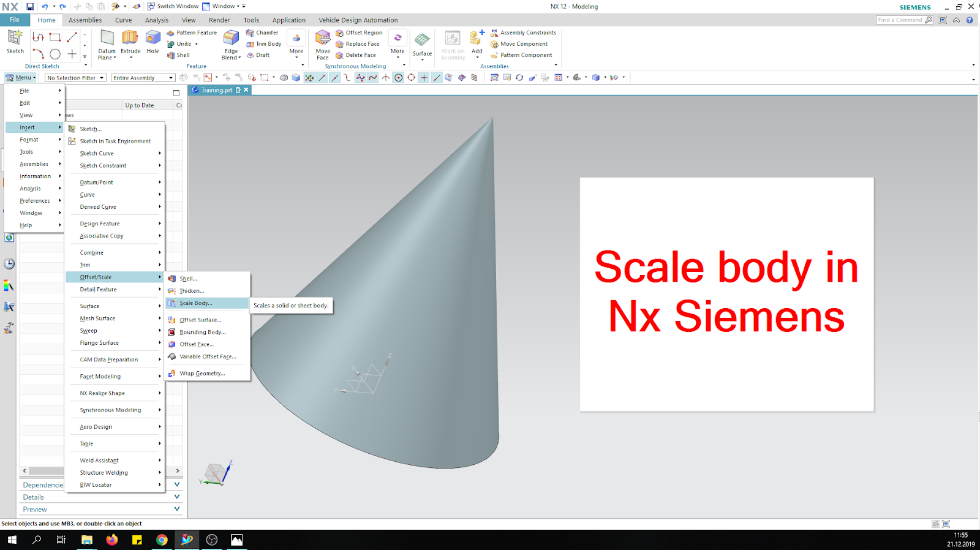Toggle the Enable Snap Point button

[x=309, y=78]
